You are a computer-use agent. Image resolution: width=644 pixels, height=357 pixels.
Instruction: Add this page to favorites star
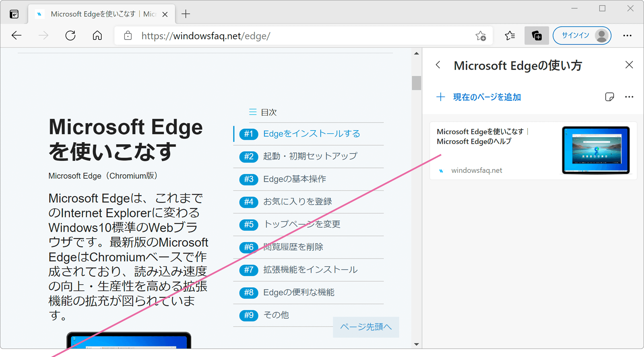click(481, 36)
